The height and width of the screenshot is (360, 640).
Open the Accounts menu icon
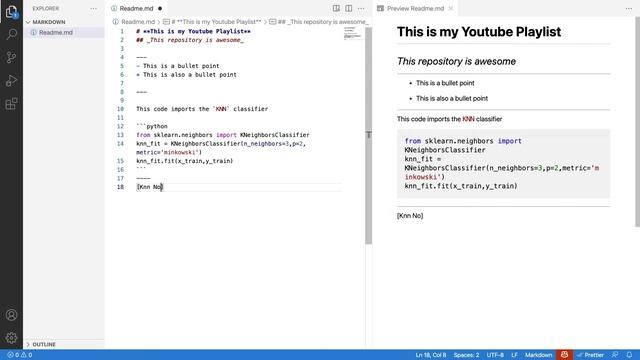pyautogui.click(x=11, y=315)
